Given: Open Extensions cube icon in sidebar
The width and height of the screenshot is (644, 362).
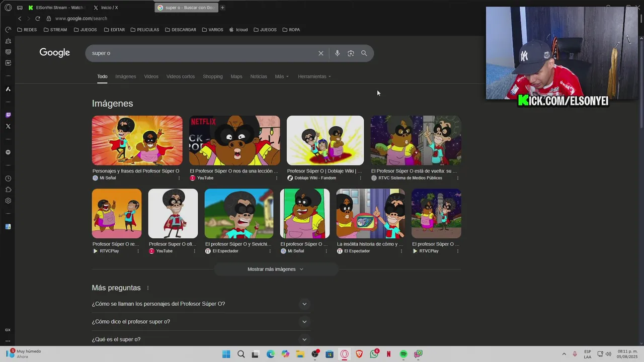Looking at the screenshot, I should (8, 190).
